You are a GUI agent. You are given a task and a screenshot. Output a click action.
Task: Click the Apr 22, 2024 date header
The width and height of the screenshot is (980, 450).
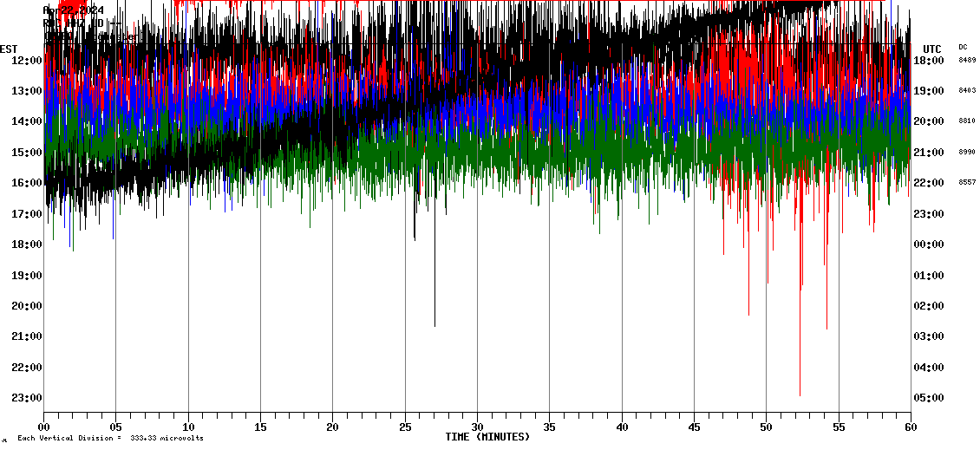coord(73,10)
